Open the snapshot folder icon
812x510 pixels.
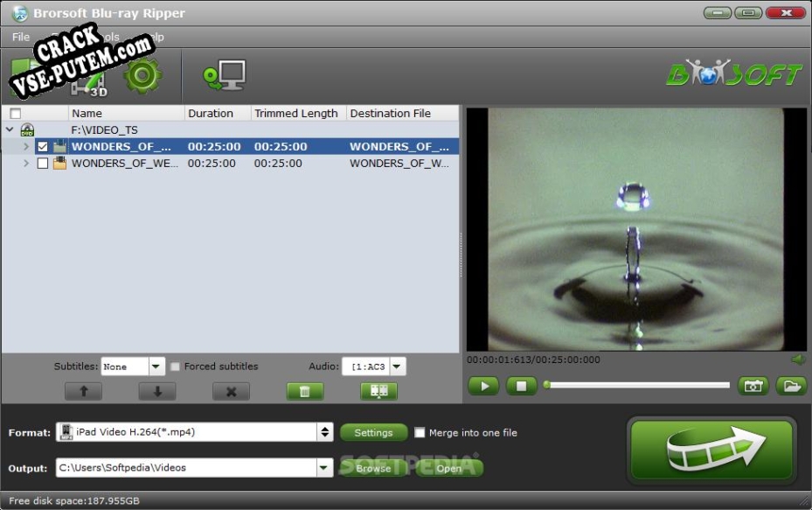[791, 386]
